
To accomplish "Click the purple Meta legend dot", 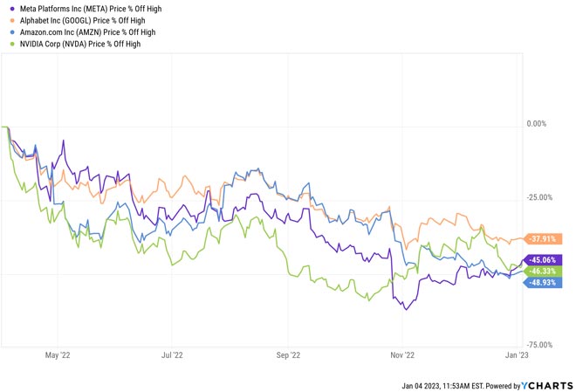I will tap(8, 8).
